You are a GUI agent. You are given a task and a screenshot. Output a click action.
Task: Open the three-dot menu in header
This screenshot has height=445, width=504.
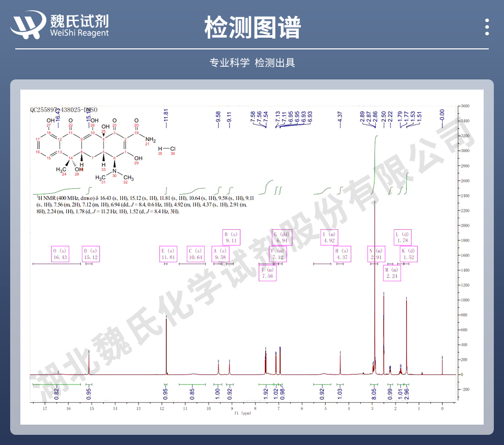point(487,26)
